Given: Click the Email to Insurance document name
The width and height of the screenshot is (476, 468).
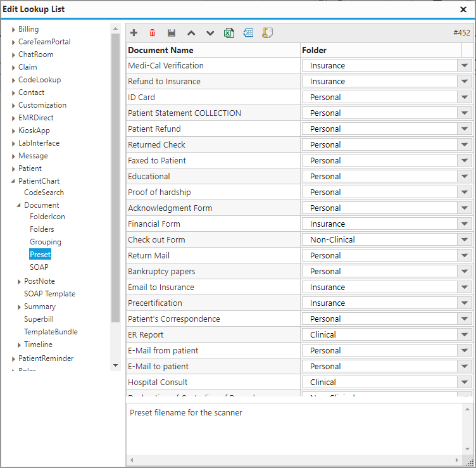Looking at the screenshot, I should coord(161,288).
